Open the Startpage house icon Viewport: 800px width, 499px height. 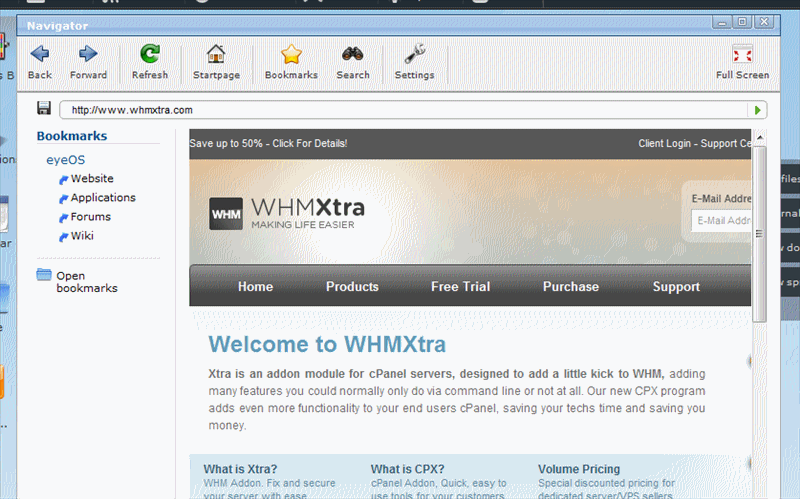pos(216,55)
